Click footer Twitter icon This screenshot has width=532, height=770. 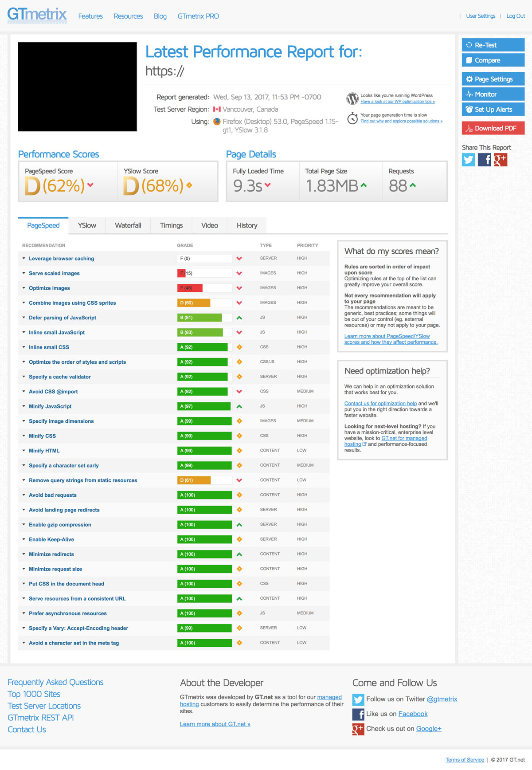coord(358,699)
